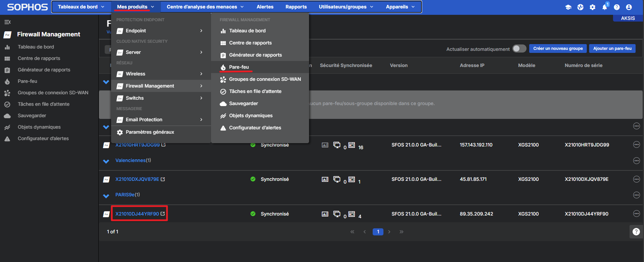644x262 pixels.
Task: Open Groupes de connexion SD-WAN in sidebar
Action: coord(53,93)
